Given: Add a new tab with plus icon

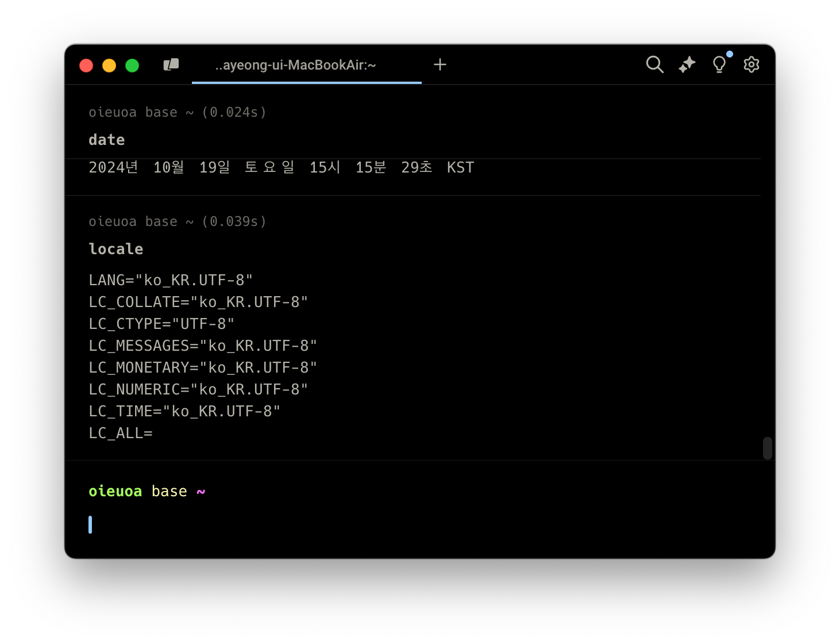Looking at the screenshot, I should 440,64.
